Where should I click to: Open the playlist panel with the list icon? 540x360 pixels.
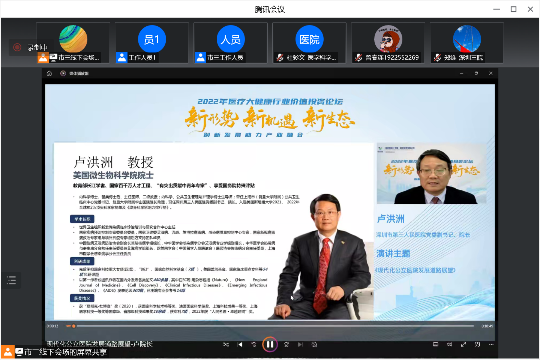pos(11,280)
